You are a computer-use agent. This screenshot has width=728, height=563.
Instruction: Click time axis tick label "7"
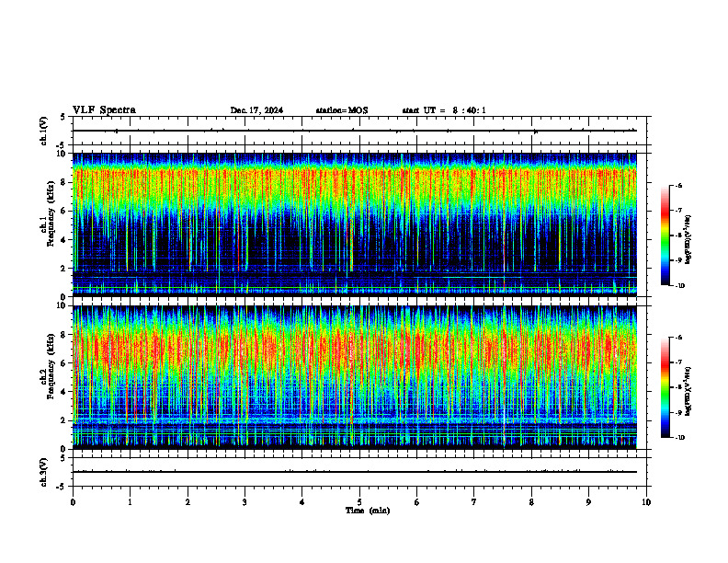click(474, 502)
